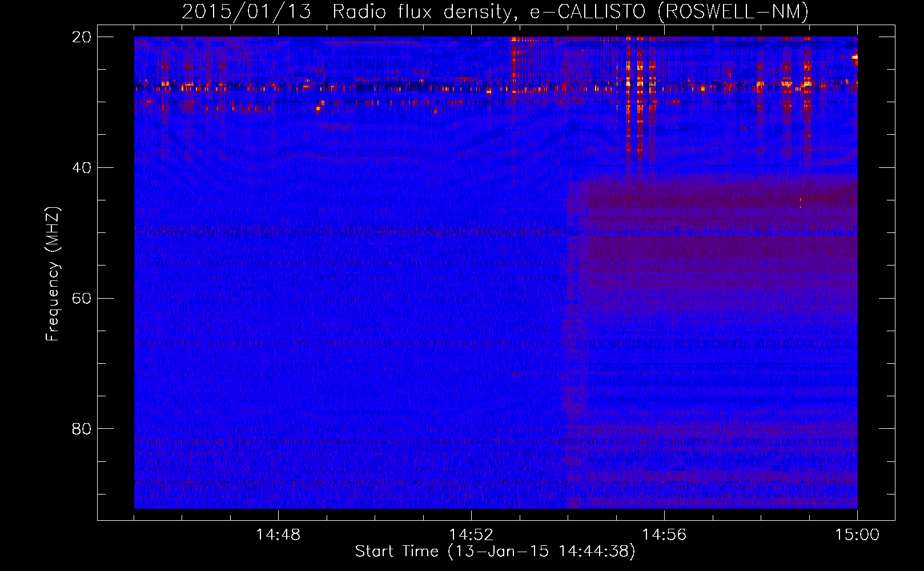
Task: Click the 'Frequency (MHZ)' axis label
Action: (x=53, y=274)
